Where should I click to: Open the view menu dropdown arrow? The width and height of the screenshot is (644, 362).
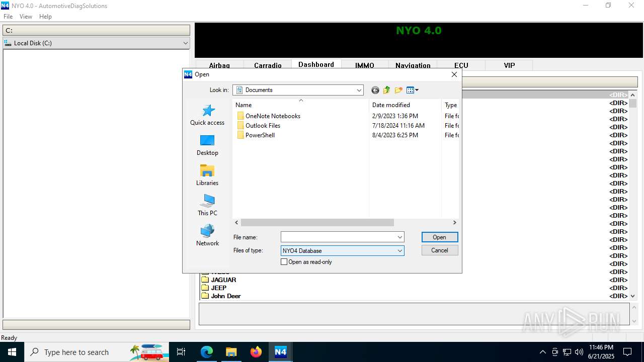point(417,90)
